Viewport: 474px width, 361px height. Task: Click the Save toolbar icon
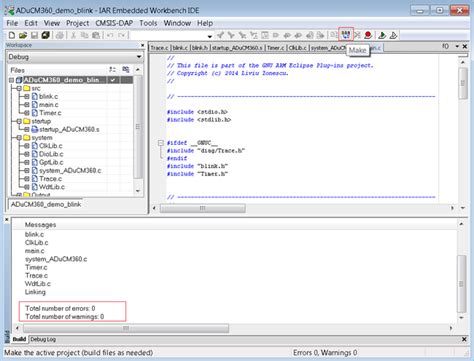click(34, 35)
